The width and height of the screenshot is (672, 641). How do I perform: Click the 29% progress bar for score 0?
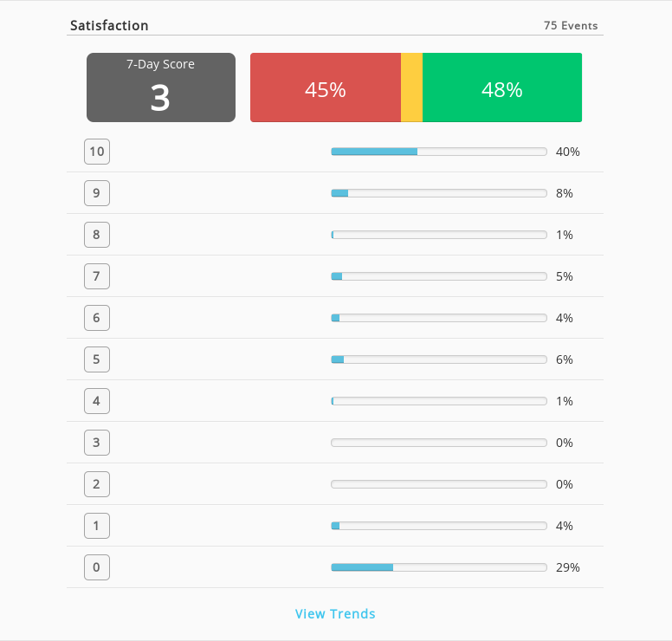coord(439,567)
